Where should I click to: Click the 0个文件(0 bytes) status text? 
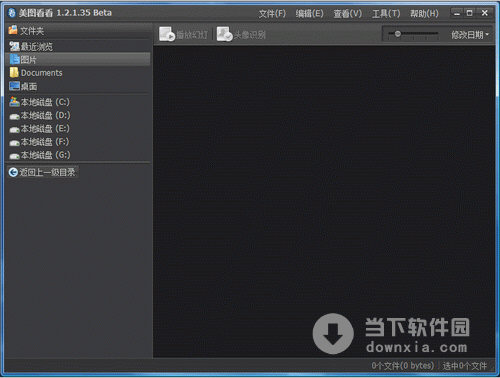[x=403, y=366]
